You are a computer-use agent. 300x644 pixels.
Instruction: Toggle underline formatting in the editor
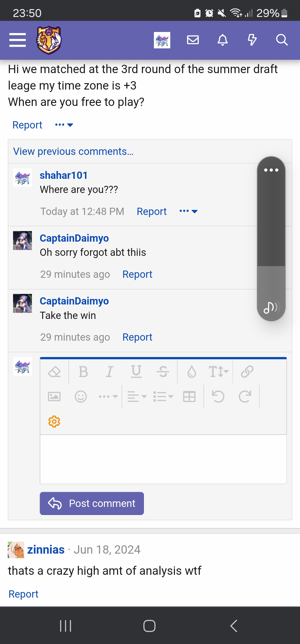coord(136,371)
